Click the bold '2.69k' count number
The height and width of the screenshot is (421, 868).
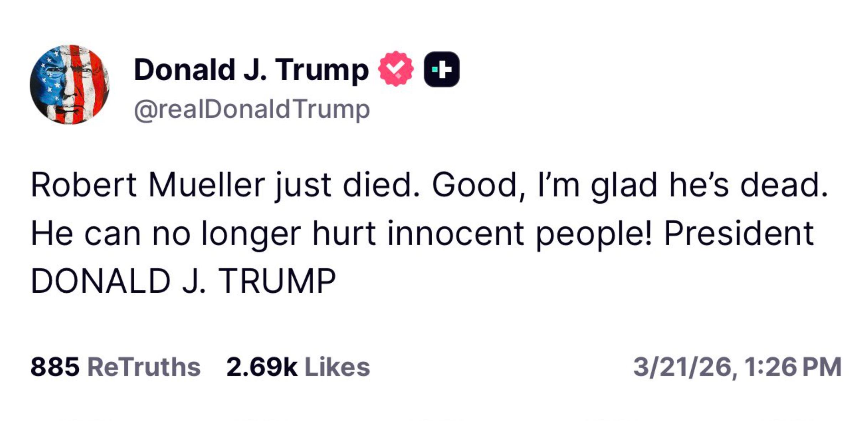point(262,367)
